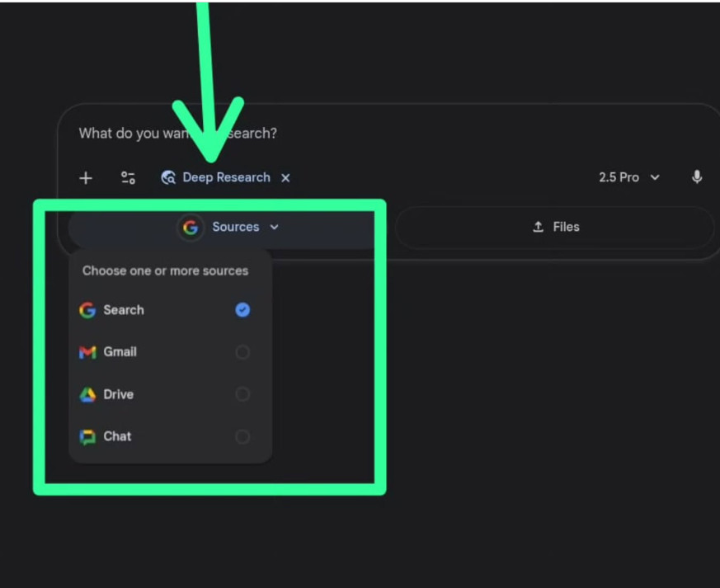Viewport: 720px width, 588px height.
Task: Click the Google Chat bubble icon
Action: [x=87, y=437]
